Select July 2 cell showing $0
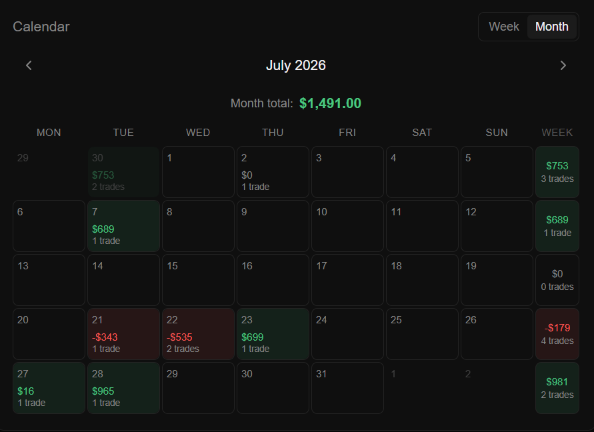The image size is (594, 432). pos(273,172)
